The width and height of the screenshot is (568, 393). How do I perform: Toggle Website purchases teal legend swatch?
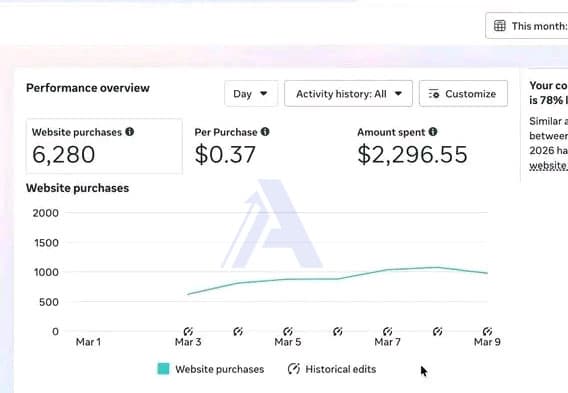point(163,369)
